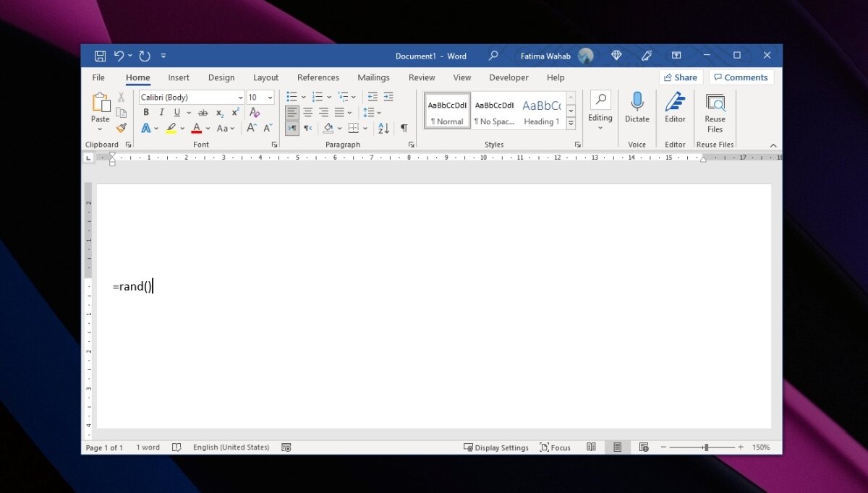868x493 pixels.
Task: Open the text highlight color dropdown
Action: point(182,128)
